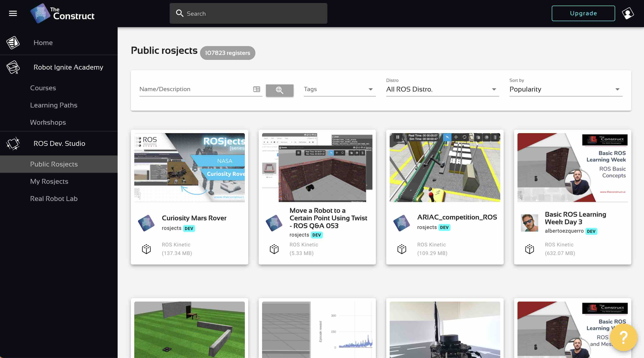Click the DEV badge on Move a Robot card
644x358 pixels.
[x=316, y=235]
